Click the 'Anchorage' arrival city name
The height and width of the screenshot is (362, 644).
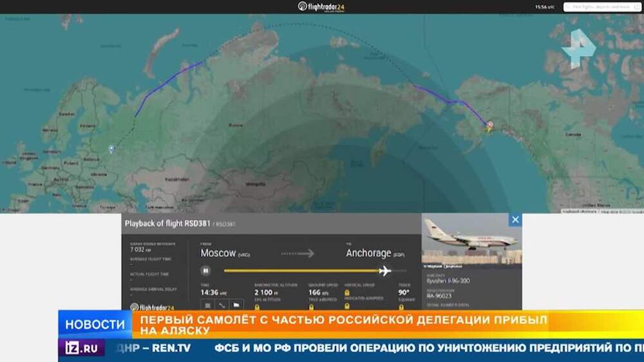point(368,253)
